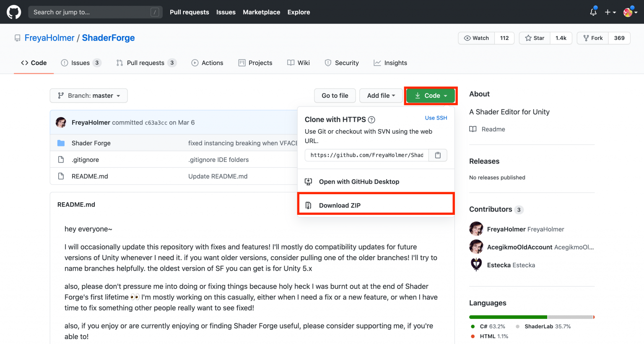Select Download ZIP from the menu
This screenshot has height=344, width=644.
(x=340, y=205)
